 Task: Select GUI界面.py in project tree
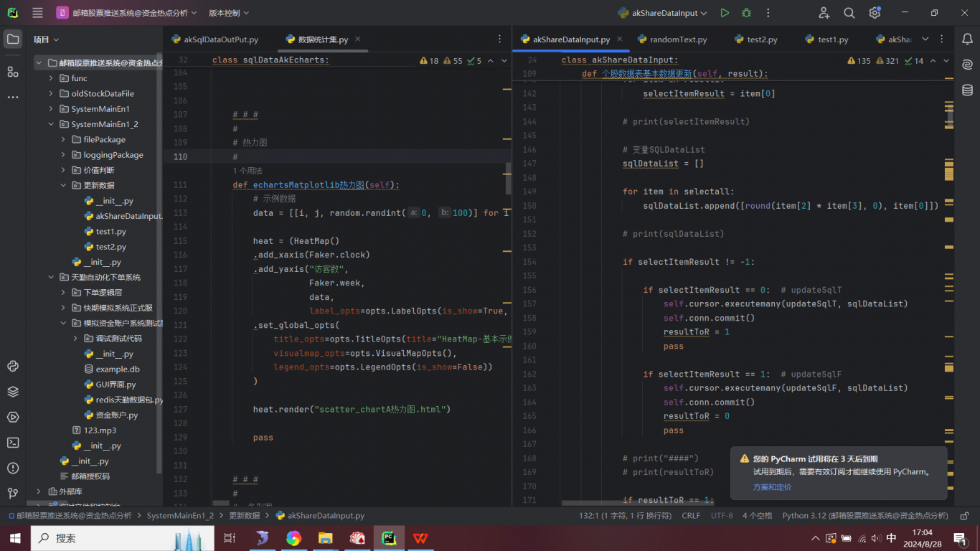pyautogui.click(x=116, y=385)
